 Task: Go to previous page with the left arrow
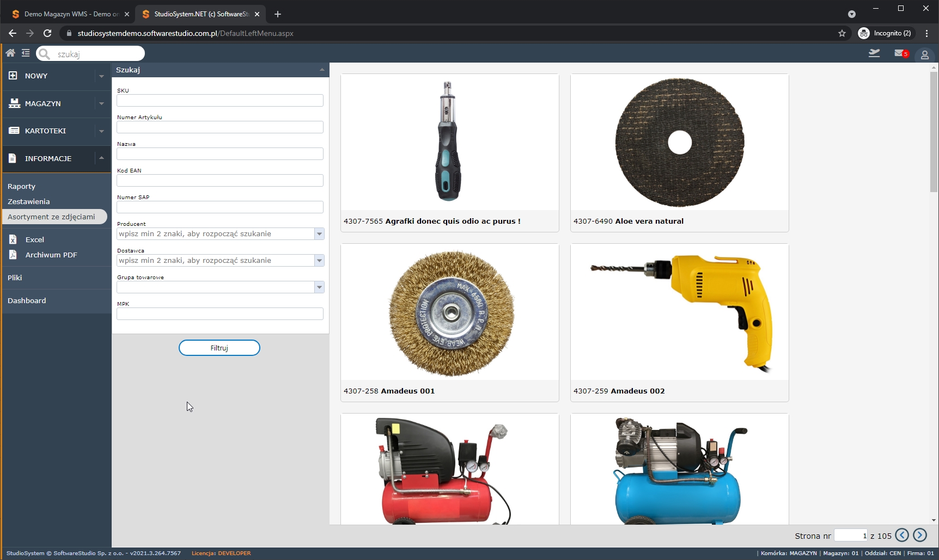902,535
